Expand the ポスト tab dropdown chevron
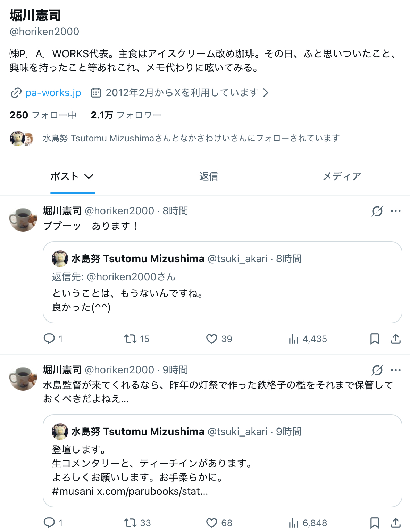The image size is (410, 532). pyautogui.click(x=89, y=176)
